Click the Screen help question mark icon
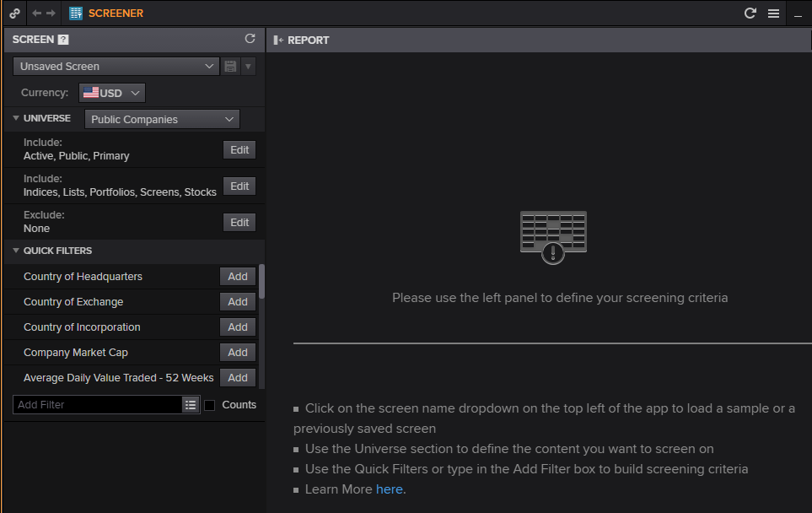Viewport: 812px width, 513px height. pos(63,40)
